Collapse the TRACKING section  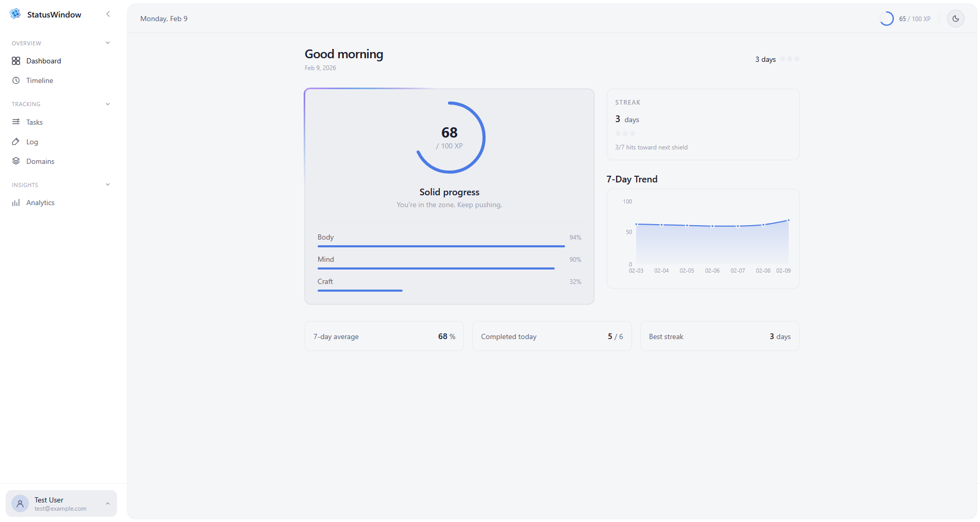107,104
